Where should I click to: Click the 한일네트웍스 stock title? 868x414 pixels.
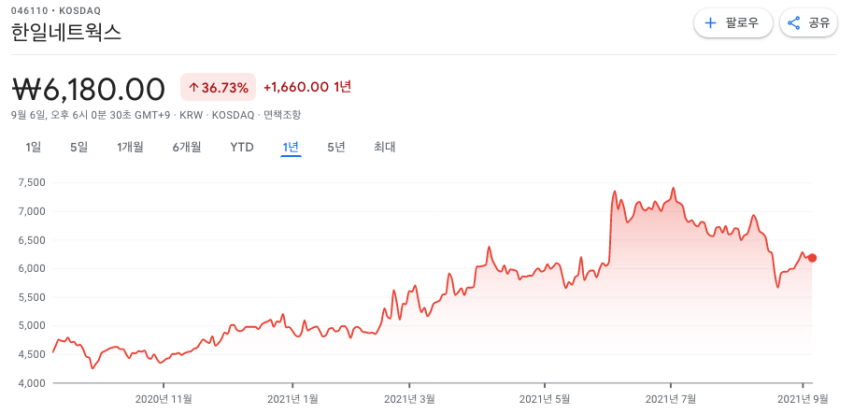point(66,33)
